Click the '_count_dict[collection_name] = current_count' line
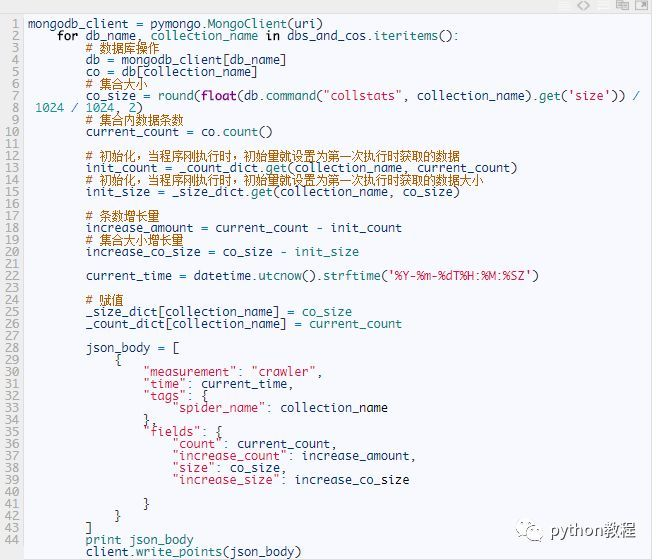Viewport: 656px width, 560px height. tap(244, 324)
